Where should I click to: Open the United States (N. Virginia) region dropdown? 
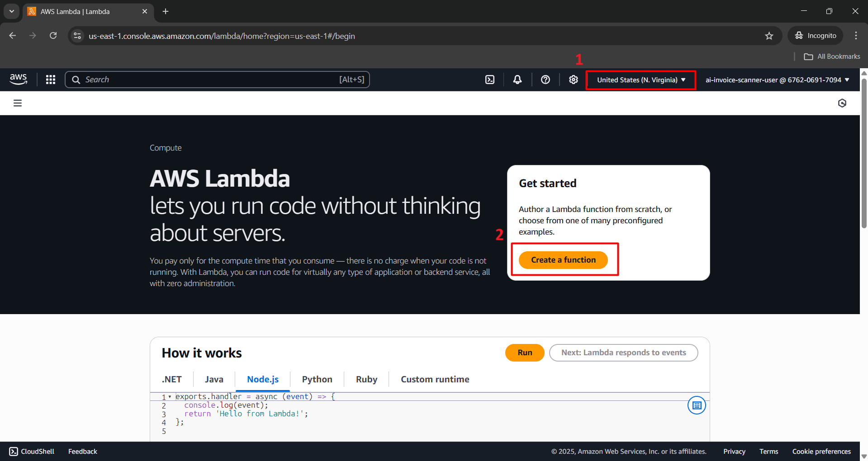point(640,80)
